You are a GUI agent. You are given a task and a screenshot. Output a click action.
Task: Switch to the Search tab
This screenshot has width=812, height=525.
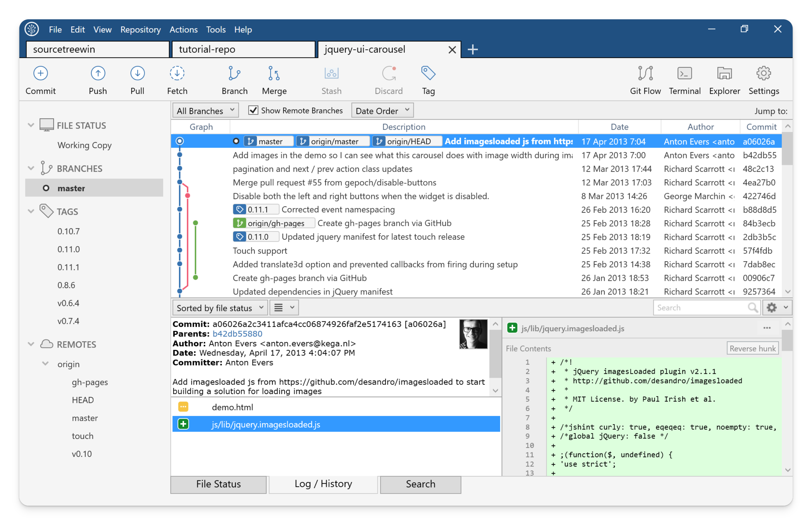click(x=420, y=484)
